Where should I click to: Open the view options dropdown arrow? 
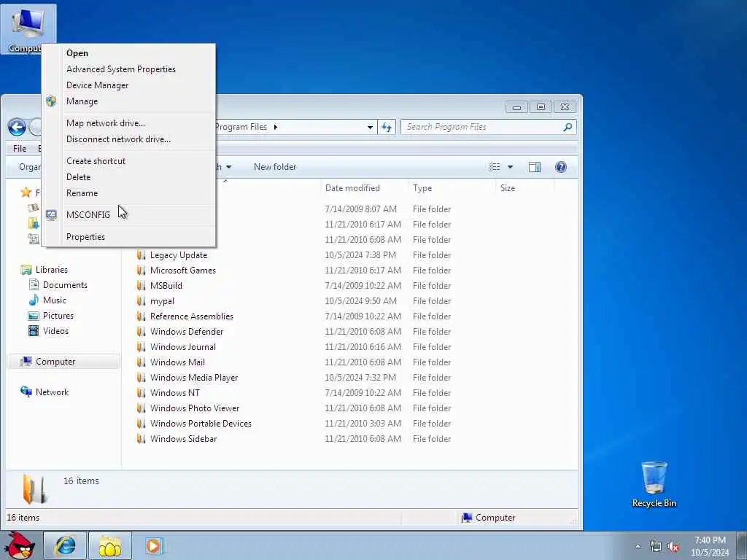click(x=510, y=167)
